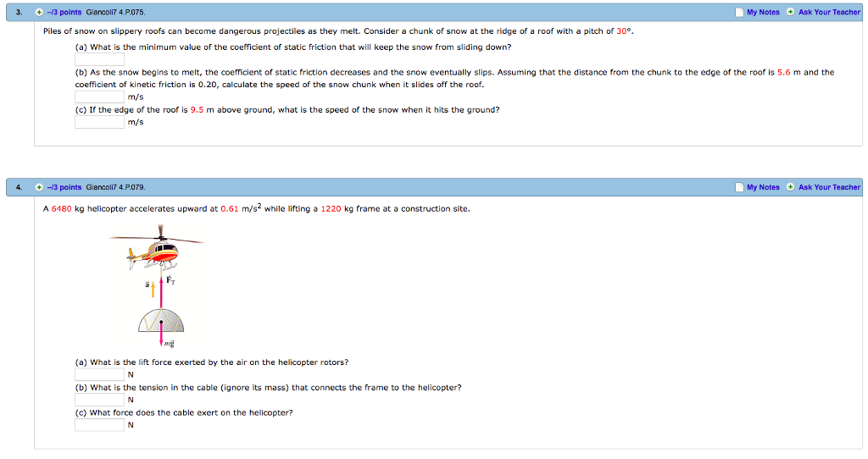Focus the cable tension answer field
Screen dimensions: 868x459
pyautogui.click(x=100, y=400)
